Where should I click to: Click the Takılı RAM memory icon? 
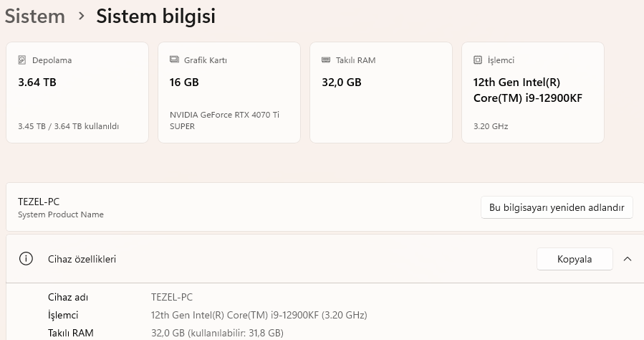click(326, 60)
